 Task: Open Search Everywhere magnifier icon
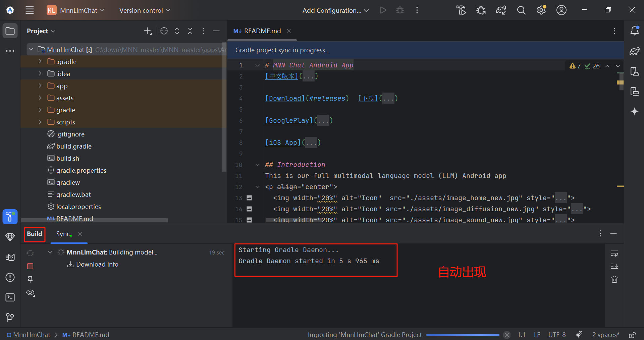tap(521, 10)
